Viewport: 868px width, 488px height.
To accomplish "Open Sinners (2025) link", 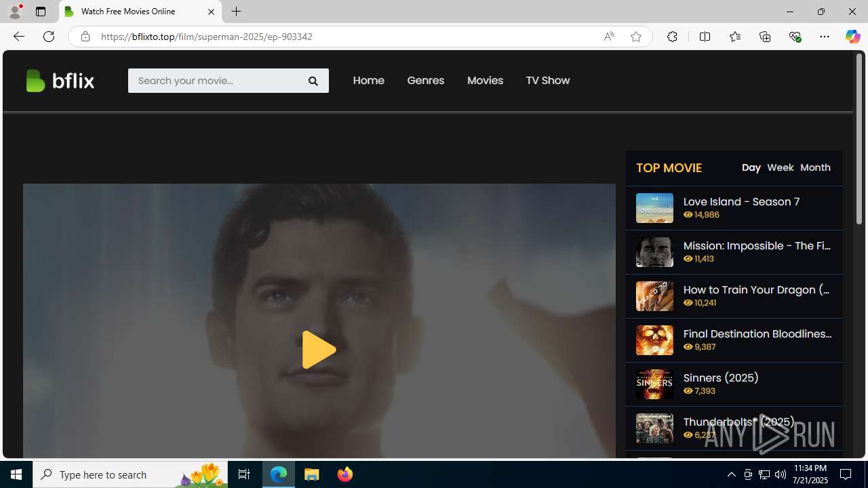I will (x=721, y=378).
